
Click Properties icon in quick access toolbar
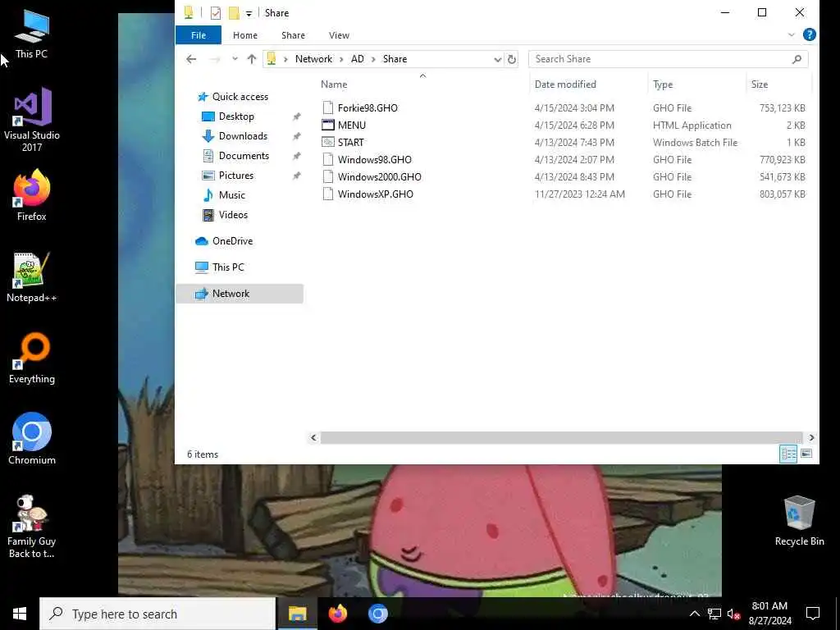point(216,13)
